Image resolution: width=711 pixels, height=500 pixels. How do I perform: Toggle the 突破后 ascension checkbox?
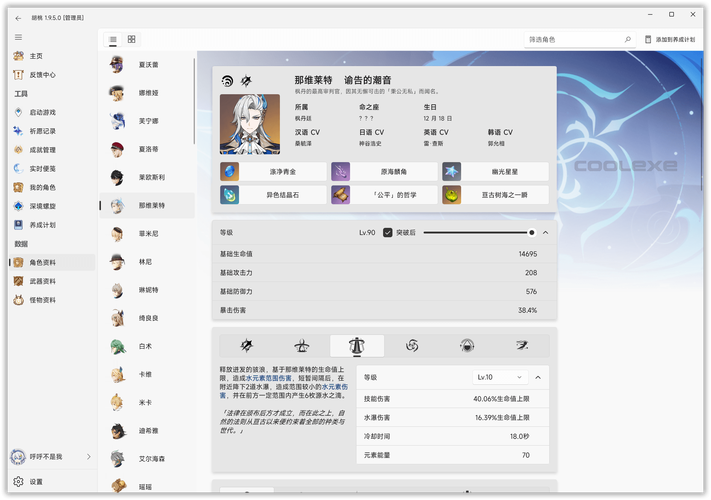pyautogui.click(x=388, y=233)
